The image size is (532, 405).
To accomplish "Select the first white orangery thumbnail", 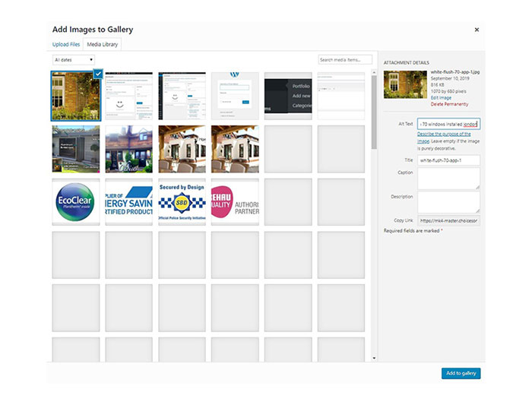I will coord(182,149).
